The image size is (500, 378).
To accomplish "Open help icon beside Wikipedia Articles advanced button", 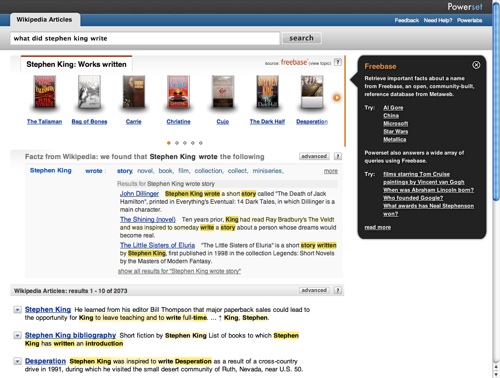I will pos(338,290).
